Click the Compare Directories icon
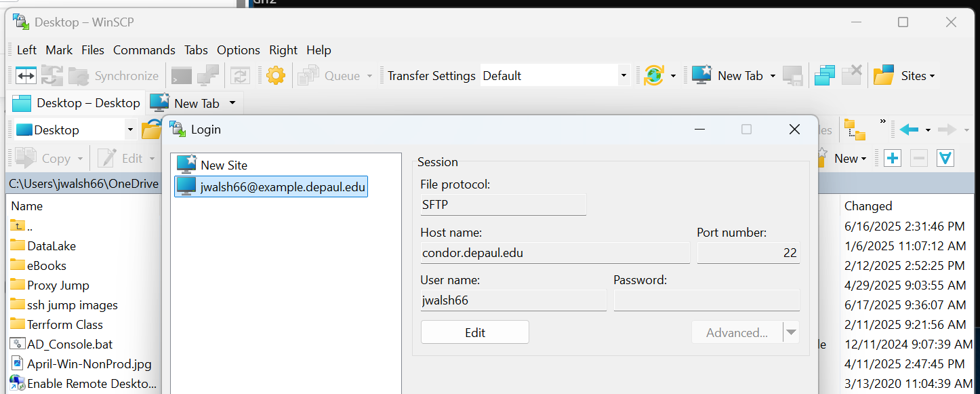980x394 pixels. click(x=26, y=75)
